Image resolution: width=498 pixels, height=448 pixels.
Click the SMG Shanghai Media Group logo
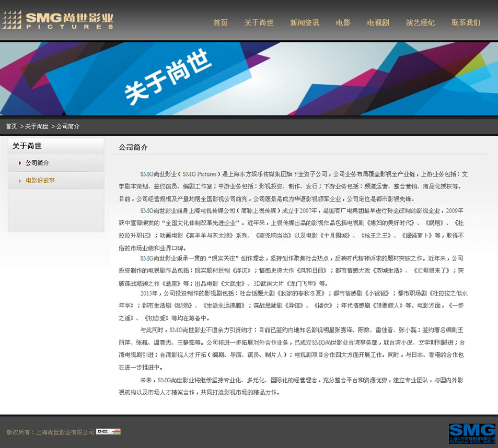[x=472, y=433]
